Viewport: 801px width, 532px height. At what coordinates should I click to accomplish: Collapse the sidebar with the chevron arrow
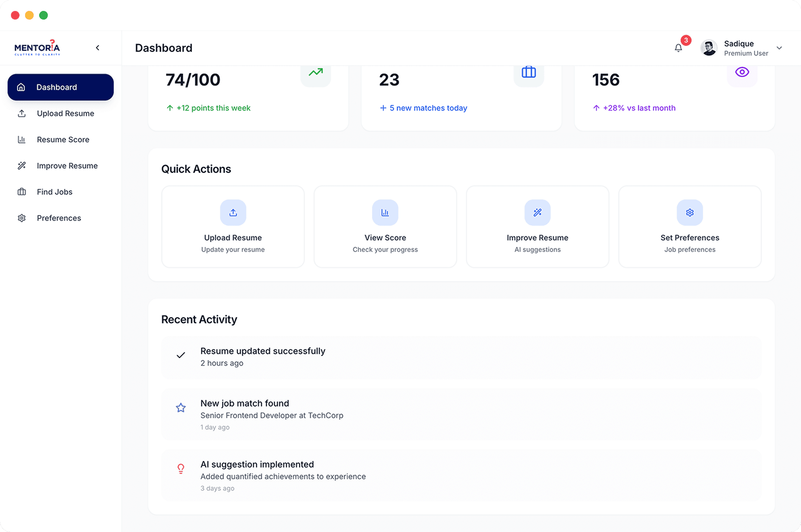tap(98, 48)
